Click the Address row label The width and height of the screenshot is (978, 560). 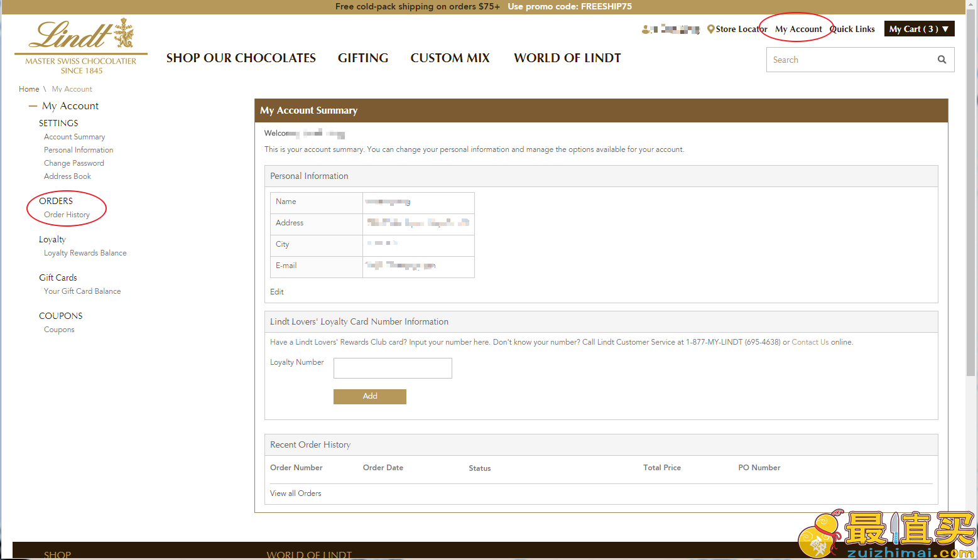[290, 223]
